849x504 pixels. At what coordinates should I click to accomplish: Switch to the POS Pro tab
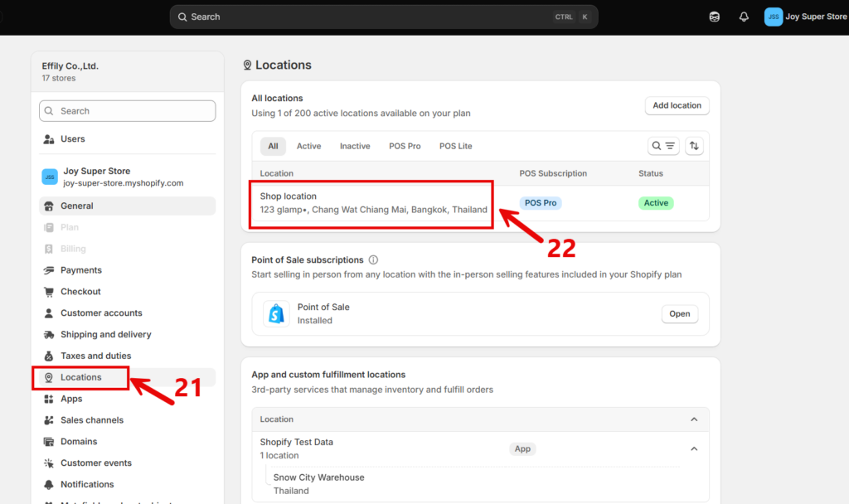(405, 146)
